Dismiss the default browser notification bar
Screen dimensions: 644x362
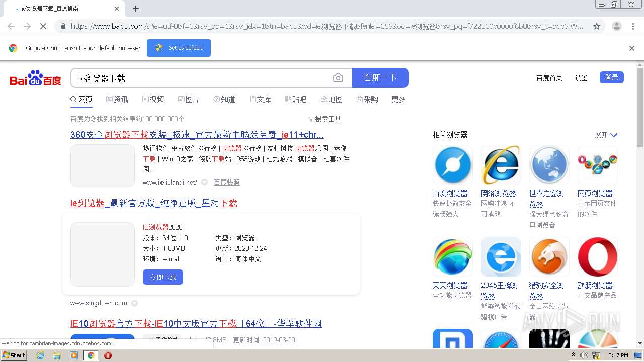click(x=632, y=48)
